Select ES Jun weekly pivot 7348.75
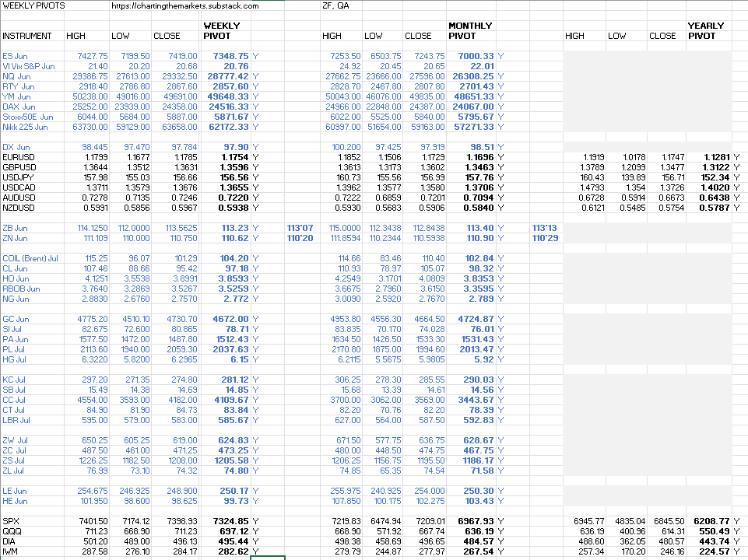The width and height of the screenshot is (748, 560). 230,56
